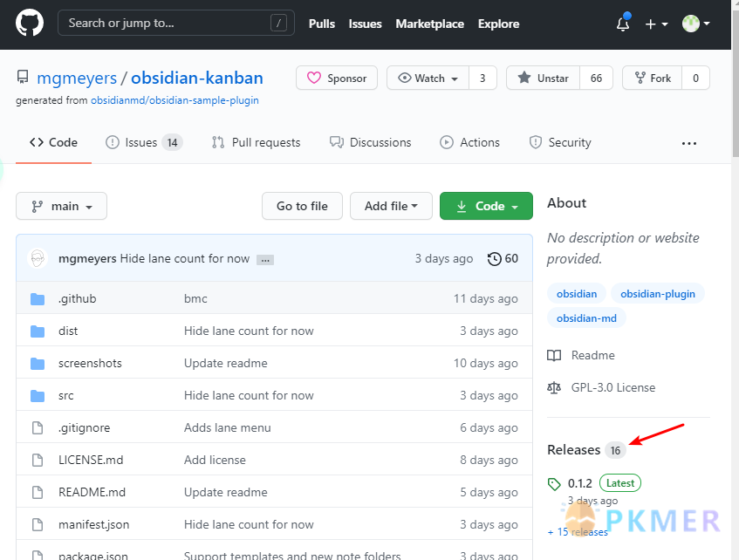Expand the main branch selector
The width and height of the screenshot is (739, 560).
click(61, 206)
